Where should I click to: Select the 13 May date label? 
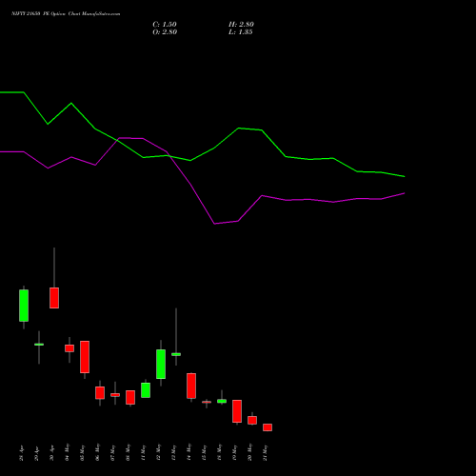coord(173,452)
